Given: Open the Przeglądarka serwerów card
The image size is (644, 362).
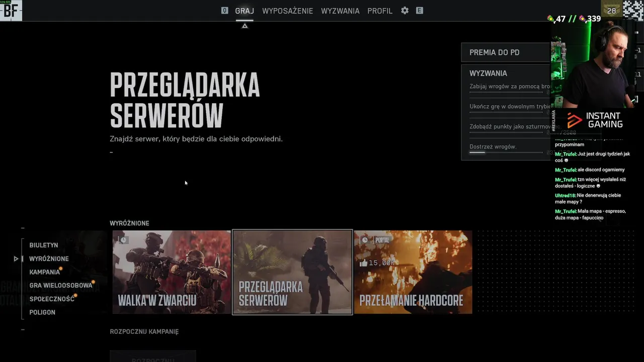Looking at the screenshot, I should pos(292,272).
